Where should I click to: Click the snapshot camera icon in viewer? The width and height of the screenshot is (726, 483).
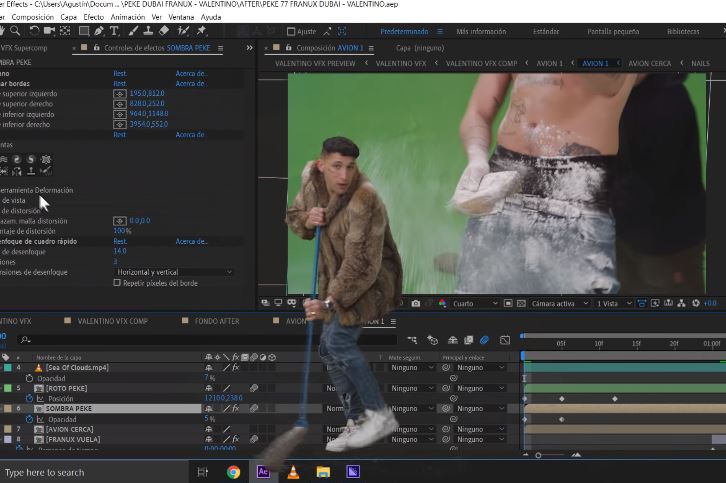click(x=415, y=303)
